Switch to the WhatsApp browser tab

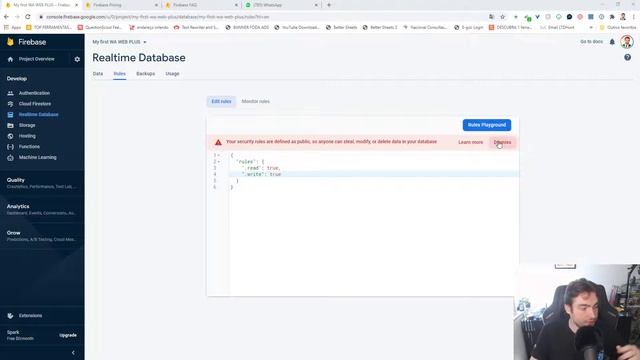(x=282, y=5)
